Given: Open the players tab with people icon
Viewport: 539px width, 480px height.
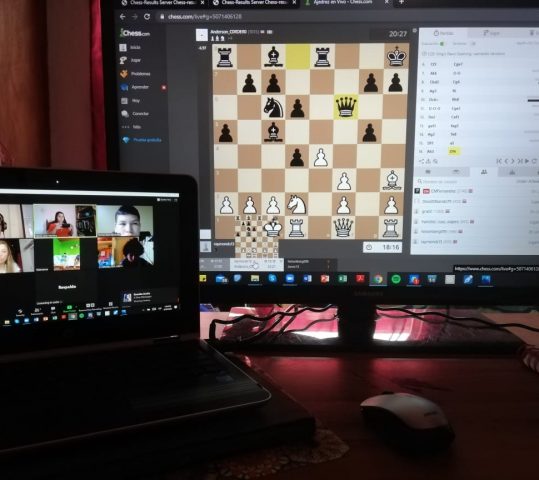Looking at the screenshot, I should [x=484, y=172].
